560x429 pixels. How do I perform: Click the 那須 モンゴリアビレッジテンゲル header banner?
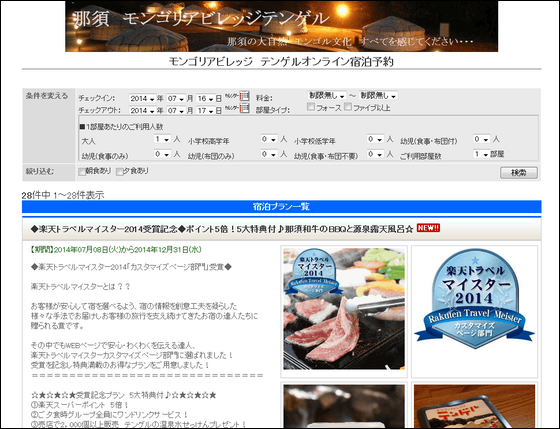point(281,26)
